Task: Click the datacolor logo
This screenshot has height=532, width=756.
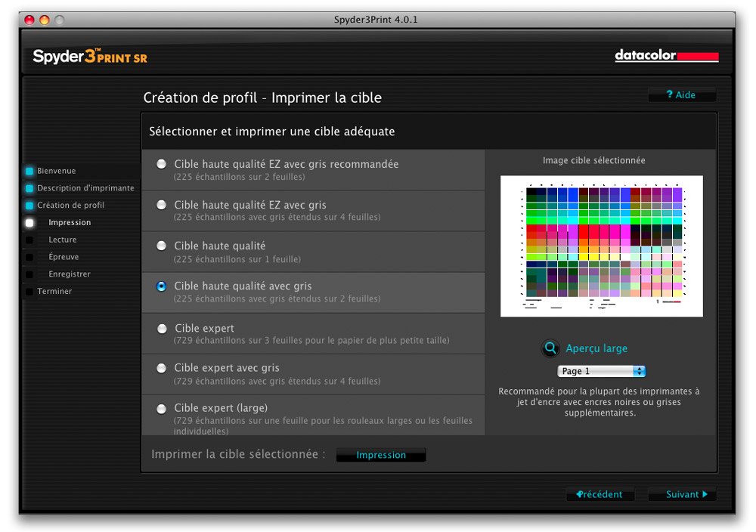Action: [x=667, y=56]
